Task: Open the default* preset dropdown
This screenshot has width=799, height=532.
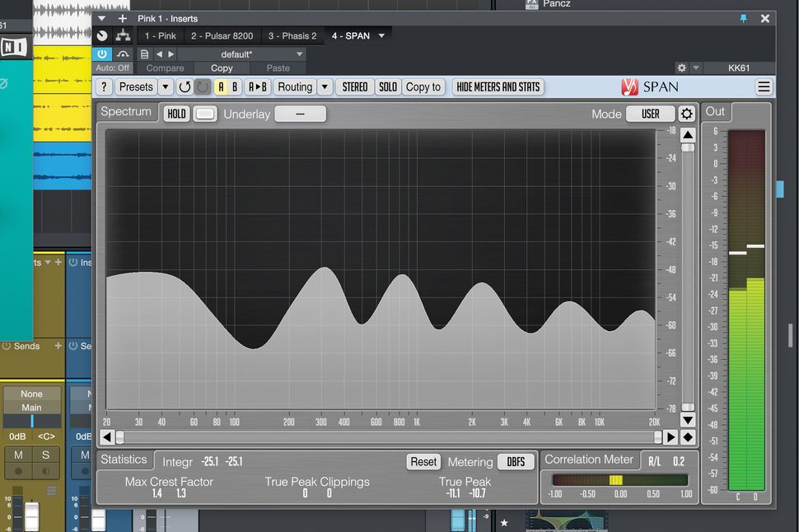Action: pyautogui.click(x=236, y=54)
